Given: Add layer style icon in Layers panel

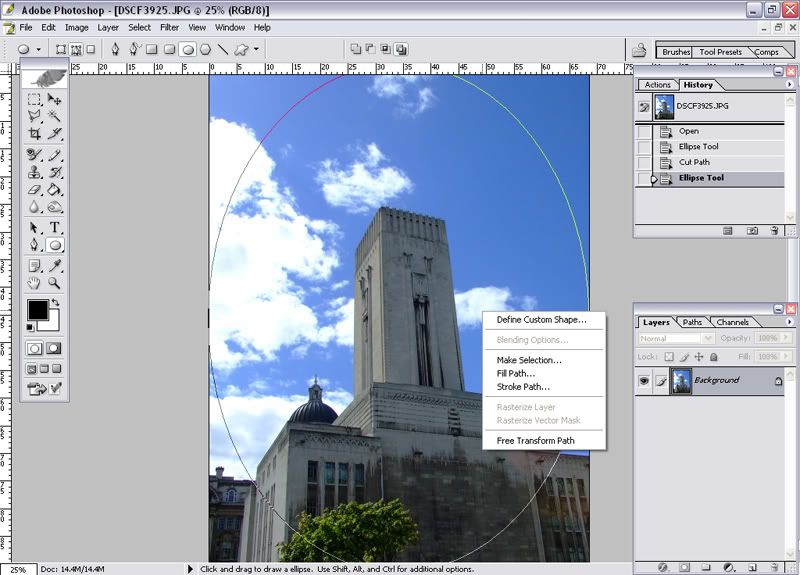Looking at the screenshot, I should pos(663,567).
